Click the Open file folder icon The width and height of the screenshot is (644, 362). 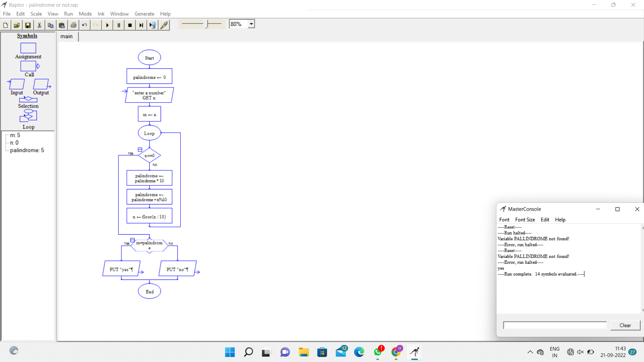[x=17, y=25]
